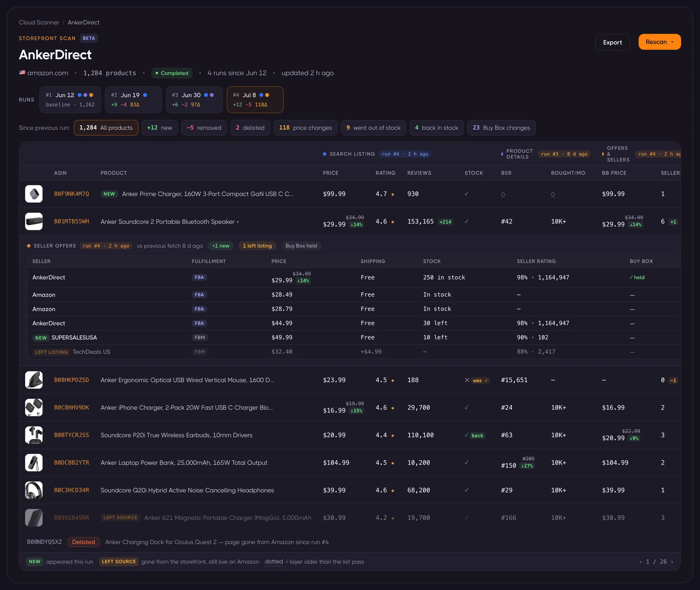Open vertical mouse product thumbnail
The width and height of the screenshot is (700, 590).
click(x=34, y=380)
